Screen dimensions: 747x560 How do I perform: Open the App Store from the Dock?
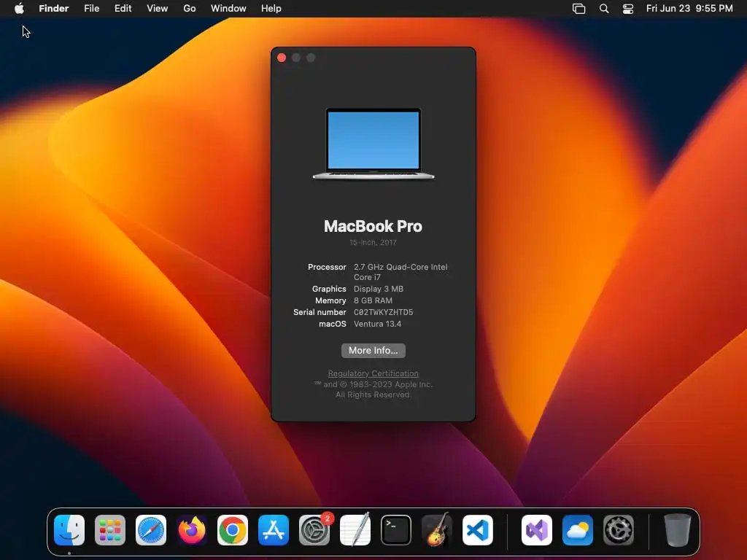pos(274,530)
